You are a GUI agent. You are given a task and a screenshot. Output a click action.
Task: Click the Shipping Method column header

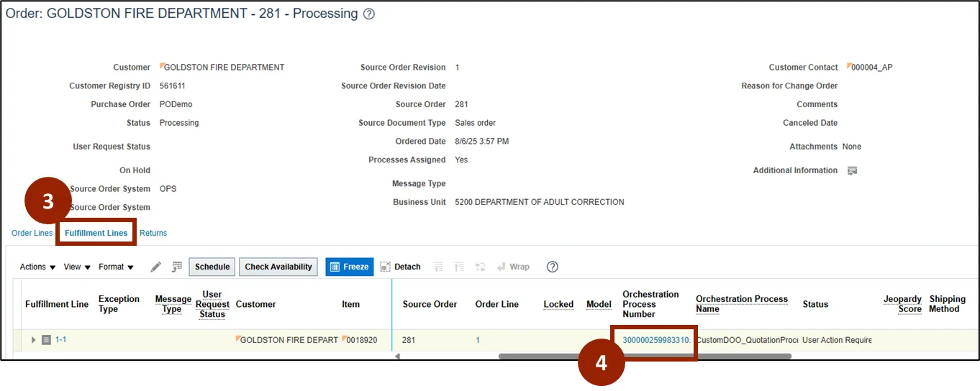(948, 304)
